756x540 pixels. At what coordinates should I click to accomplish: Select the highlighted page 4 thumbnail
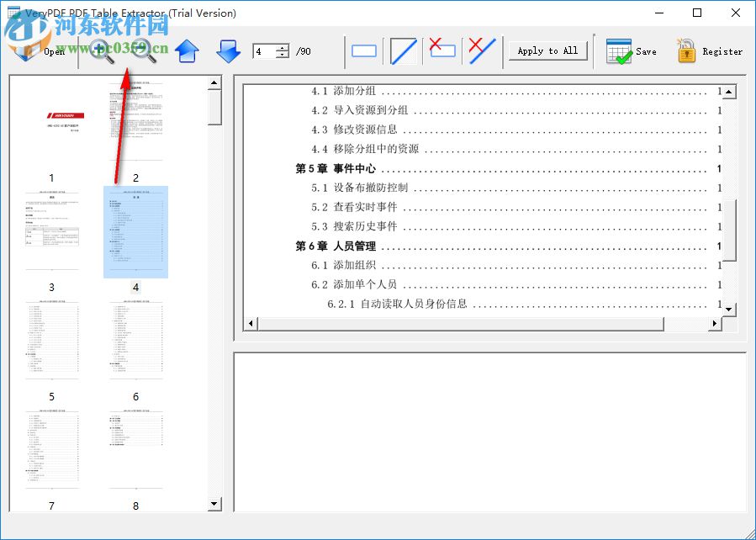click(135, 231)
